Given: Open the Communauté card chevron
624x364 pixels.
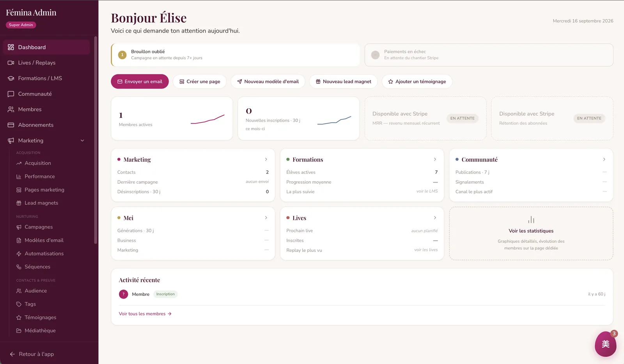Looking at the screenshot, I should (x=604, y=159).
